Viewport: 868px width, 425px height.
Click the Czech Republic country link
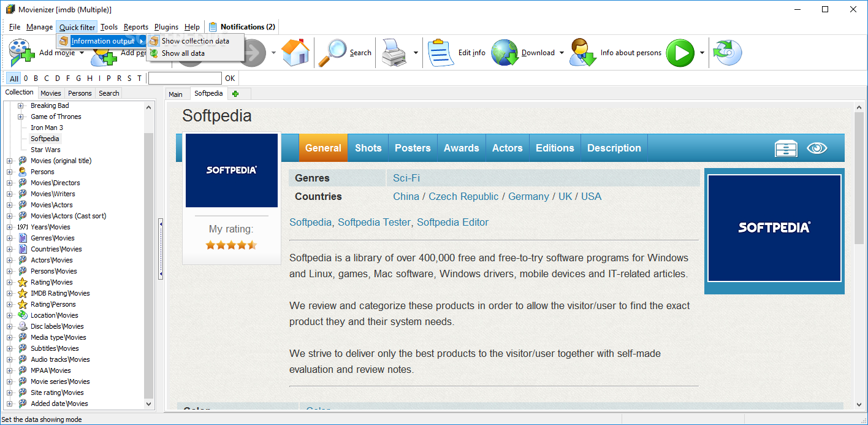pyautogui.click(x=463, y=196)
